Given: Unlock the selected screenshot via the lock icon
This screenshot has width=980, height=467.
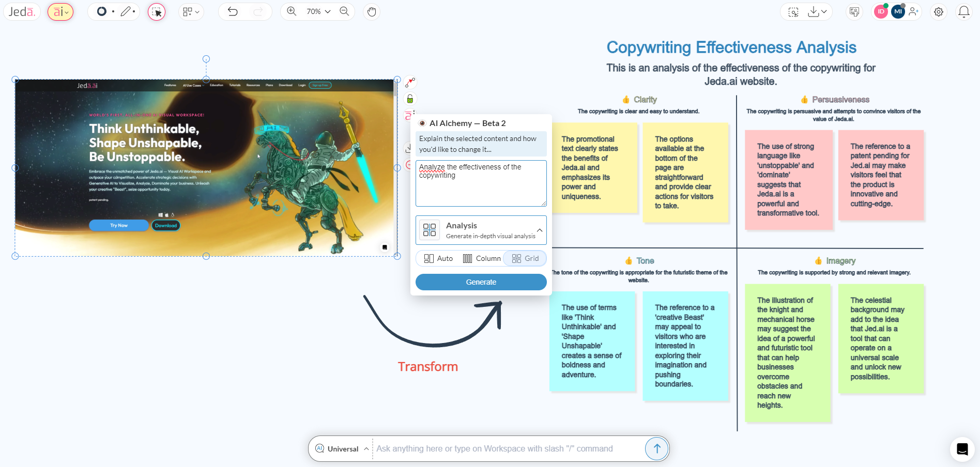Looking at the screenshot, I should pyautogui.click(x=409, y=99).
